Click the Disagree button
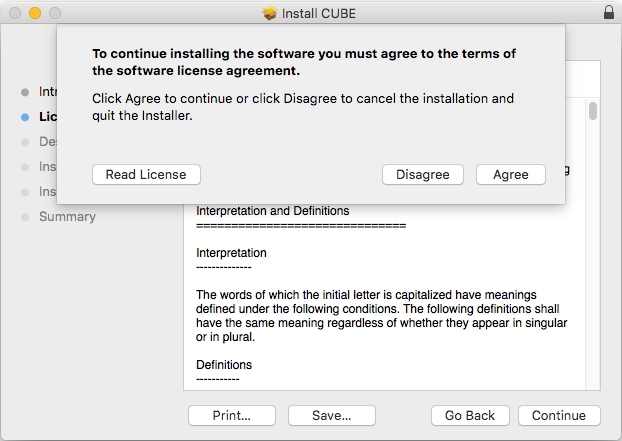This screenshot has height=441, width=622. pyautogui.click(x=422, y=174)
